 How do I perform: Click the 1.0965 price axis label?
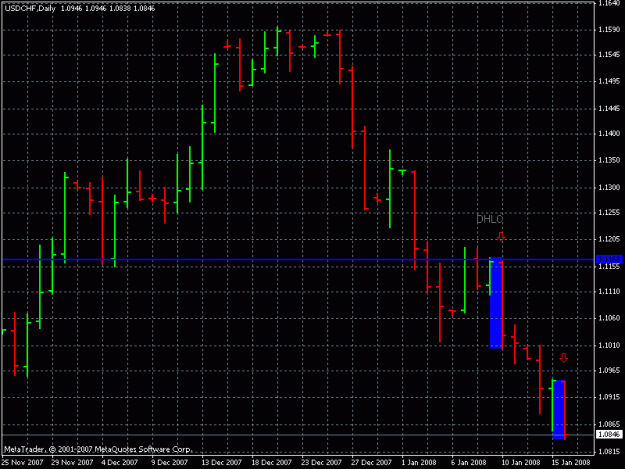(x=609, y=370)
